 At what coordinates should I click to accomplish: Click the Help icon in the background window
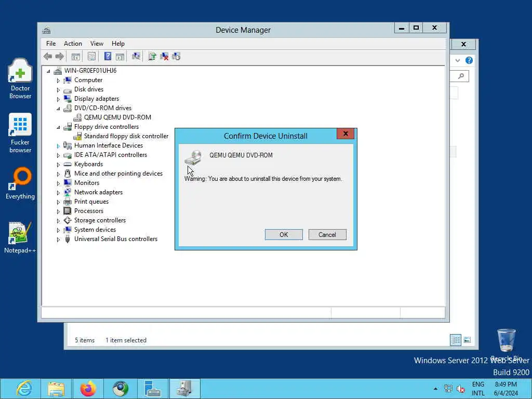[469, 60]
